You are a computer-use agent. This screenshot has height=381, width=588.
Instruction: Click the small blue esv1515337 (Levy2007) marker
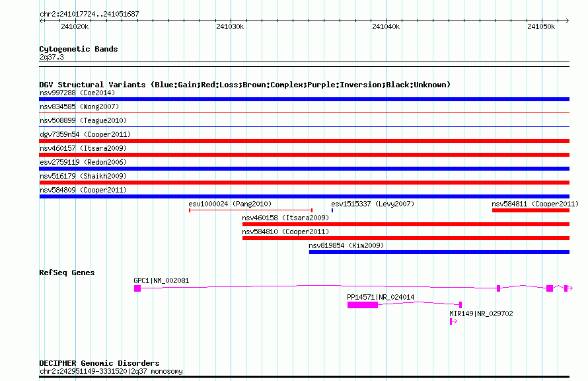[332, 210]
